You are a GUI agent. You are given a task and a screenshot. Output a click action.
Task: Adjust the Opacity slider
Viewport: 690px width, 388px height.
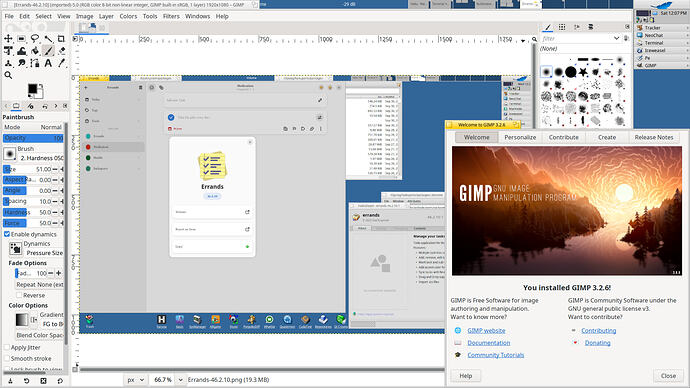click(x=33, y=138)
